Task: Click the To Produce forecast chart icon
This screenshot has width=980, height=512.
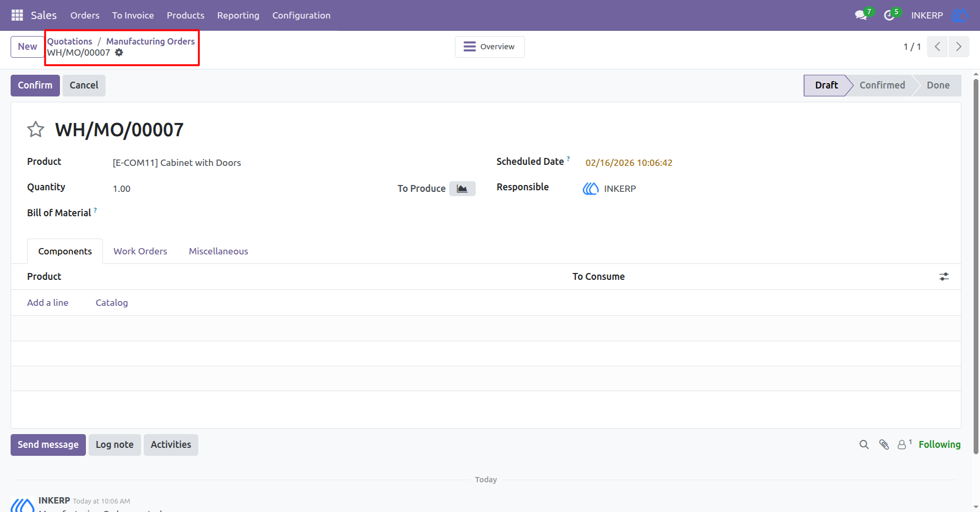Action: point(462,189)
